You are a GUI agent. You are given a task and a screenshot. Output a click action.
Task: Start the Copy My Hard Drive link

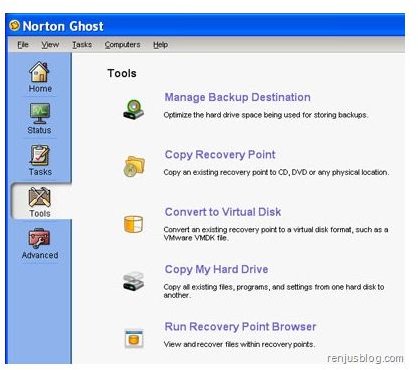[216, 269]
